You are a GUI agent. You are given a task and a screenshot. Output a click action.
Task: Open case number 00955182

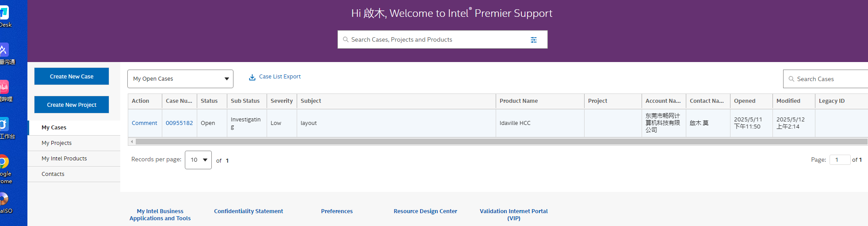[x=179, y=123]
